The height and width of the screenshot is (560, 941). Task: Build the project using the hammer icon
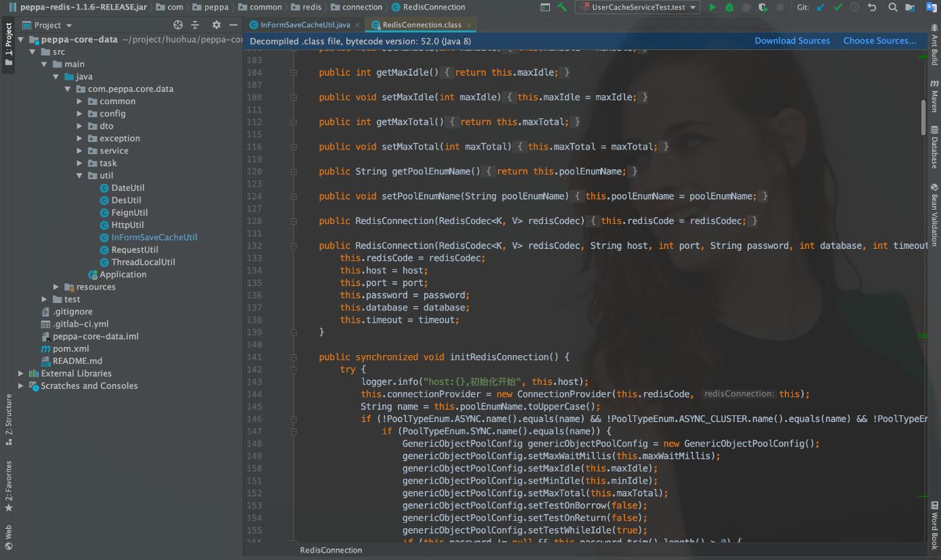click(562, 7)
